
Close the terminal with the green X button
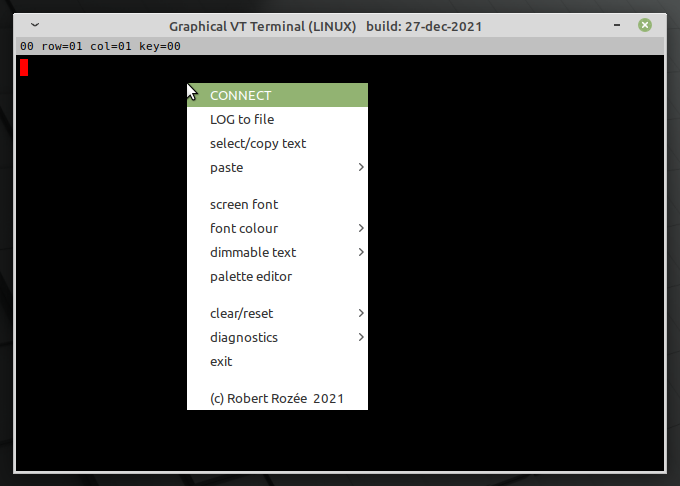point(645,25)
